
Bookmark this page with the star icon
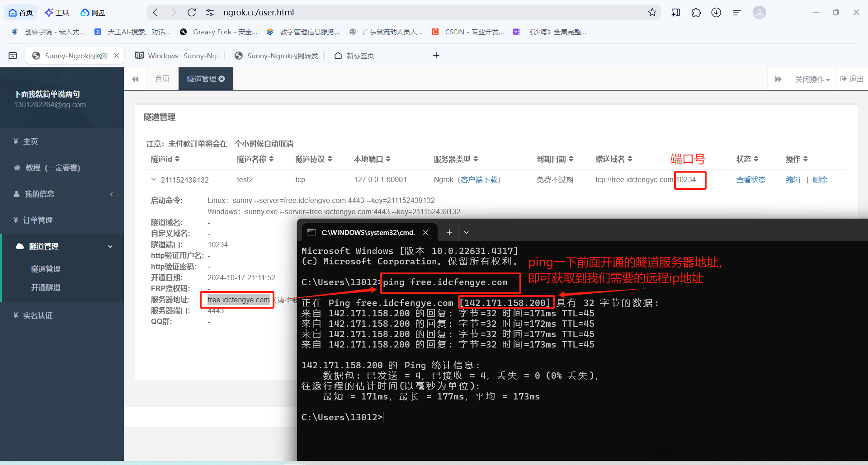click(652, 13)
